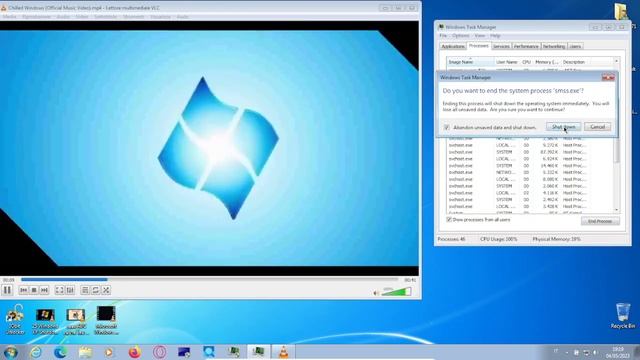Select folder icon at desktop top right
The image size is (640, 360).
click(x=621, y=11)
